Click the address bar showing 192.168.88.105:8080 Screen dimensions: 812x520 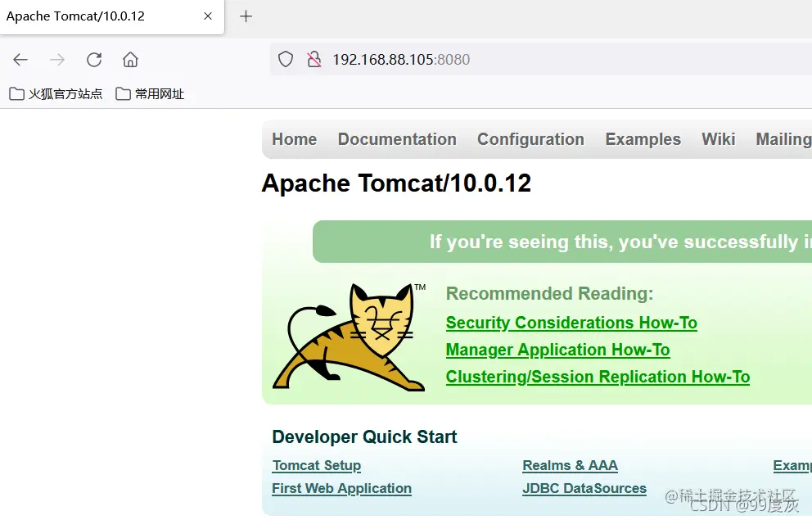540,60
